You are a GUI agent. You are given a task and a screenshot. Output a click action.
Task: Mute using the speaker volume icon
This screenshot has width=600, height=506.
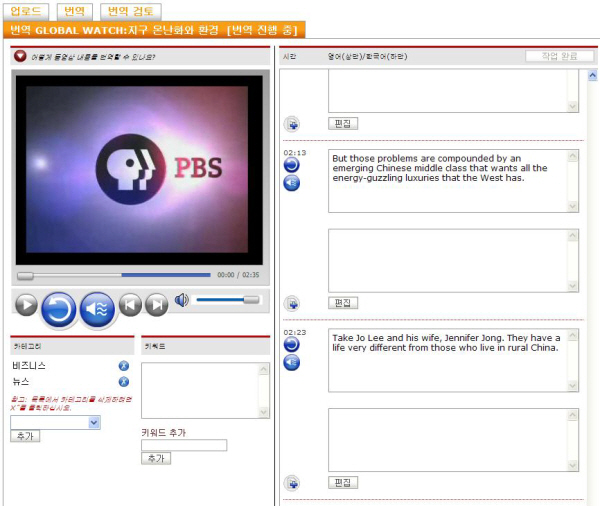pos(182,300)
